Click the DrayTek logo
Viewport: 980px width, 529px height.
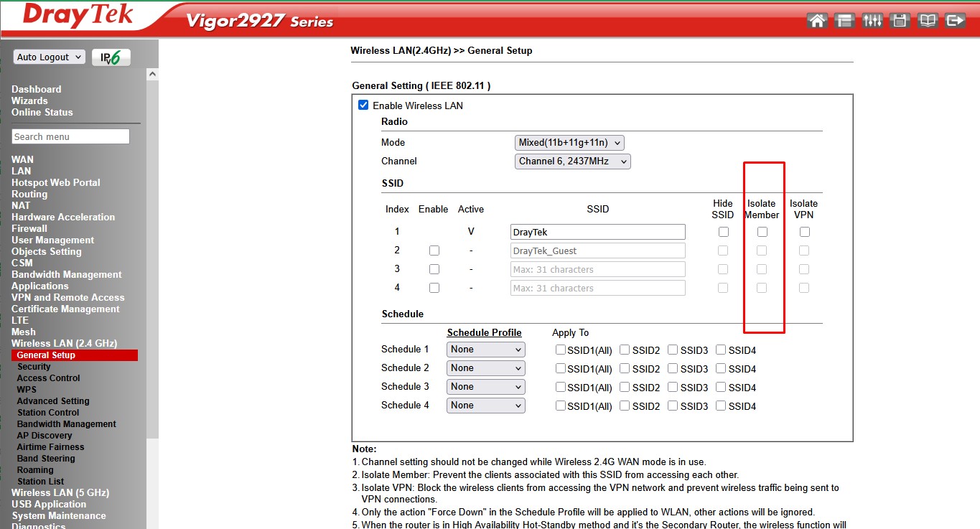(78, 16)
